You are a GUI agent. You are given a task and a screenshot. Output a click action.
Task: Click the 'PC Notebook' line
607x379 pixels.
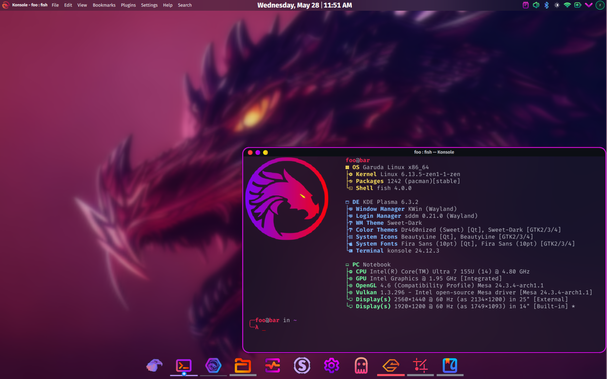click(x=368, y=265)
